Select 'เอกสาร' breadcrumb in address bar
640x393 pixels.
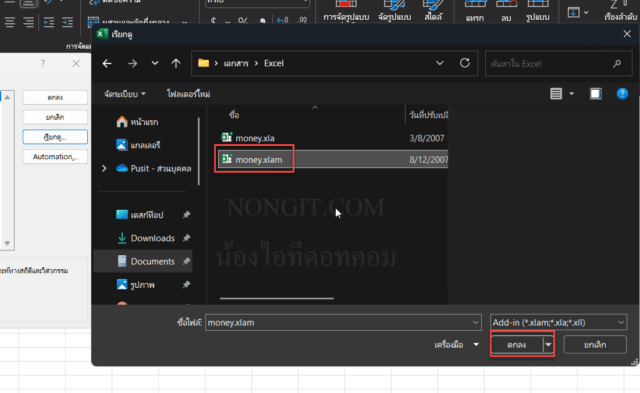pos(236,63)
